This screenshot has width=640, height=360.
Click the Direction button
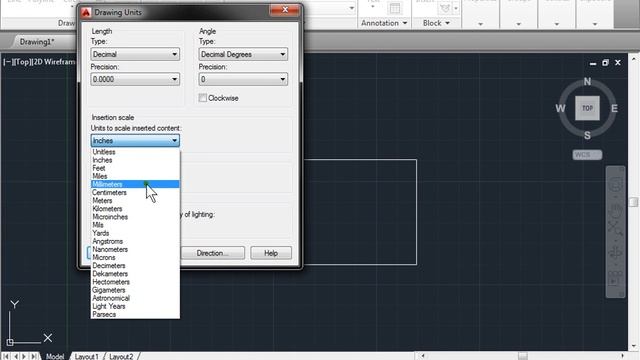[x=213, y=253]
